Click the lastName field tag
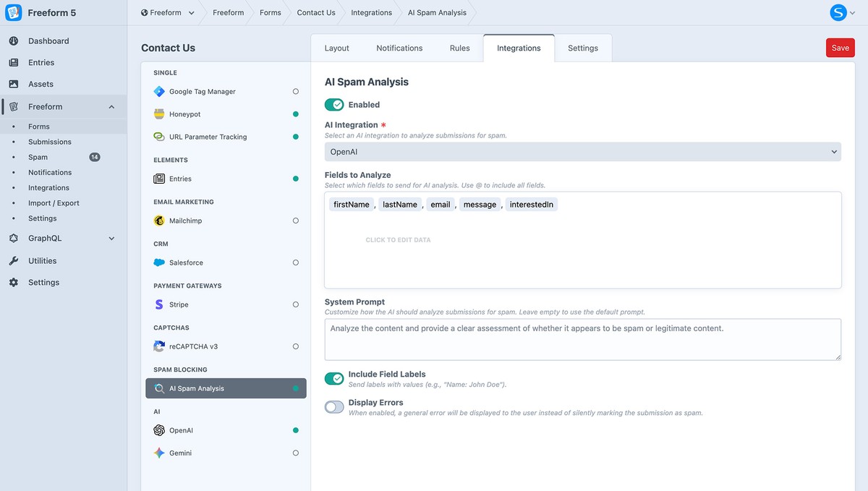This screenshot has width=868, height=491. pyautogui.click(x=400, y=205)
